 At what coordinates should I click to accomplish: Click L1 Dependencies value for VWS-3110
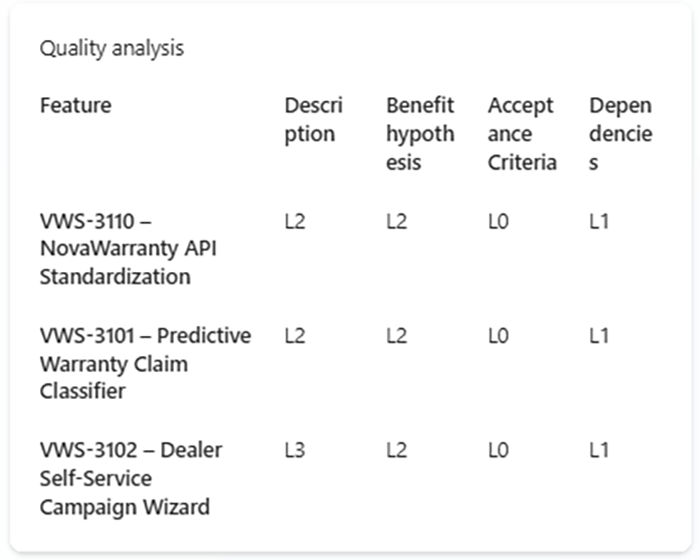[x=599, y=221]
